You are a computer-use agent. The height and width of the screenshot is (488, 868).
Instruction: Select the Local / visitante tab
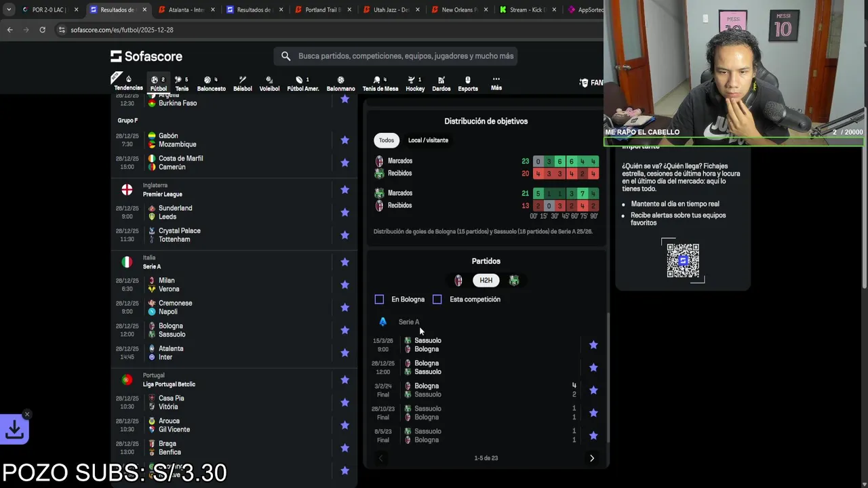point(428,140)
